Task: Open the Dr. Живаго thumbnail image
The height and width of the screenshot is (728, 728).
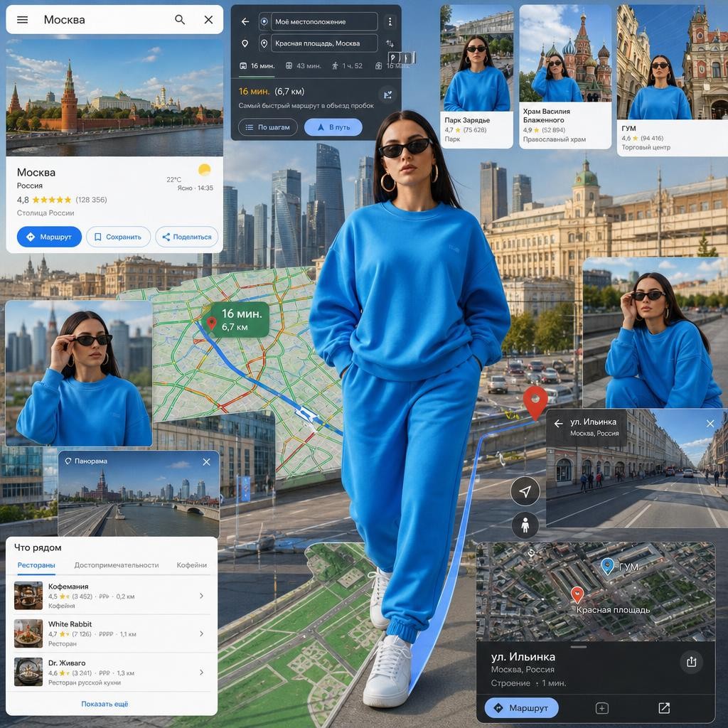Action: point(28,673)
